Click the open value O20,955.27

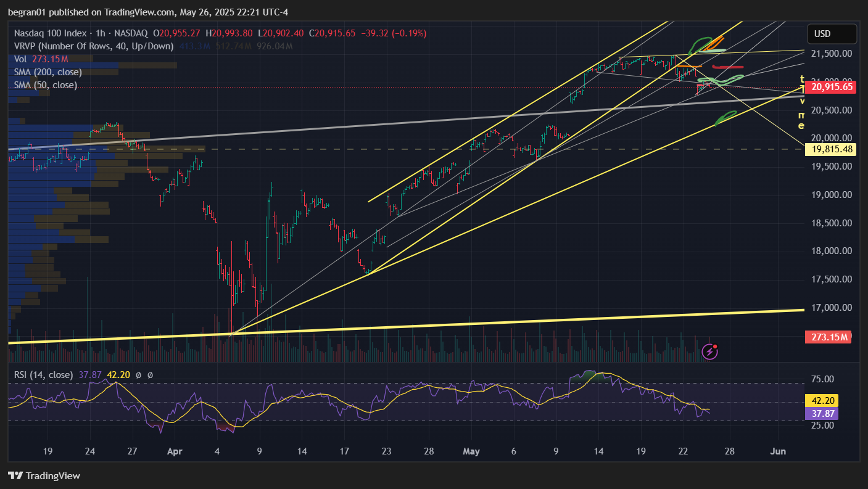click(x=178, y=33)
